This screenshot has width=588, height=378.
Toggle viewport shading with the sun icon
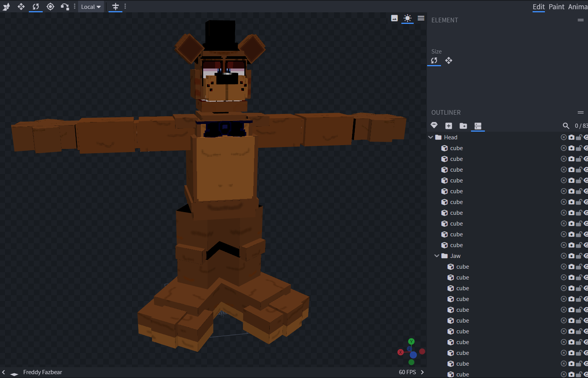(x=408, y=18)
